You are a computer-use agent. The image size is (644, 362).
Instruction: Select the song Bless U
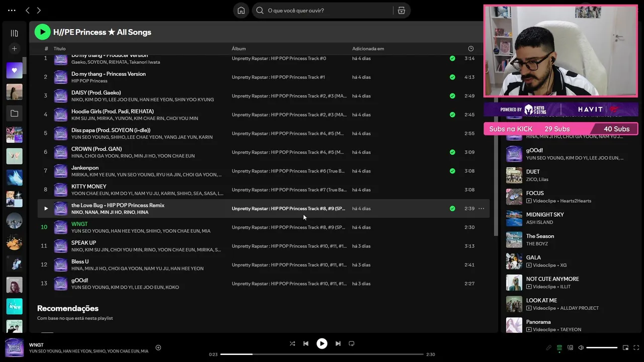(80, 261)
